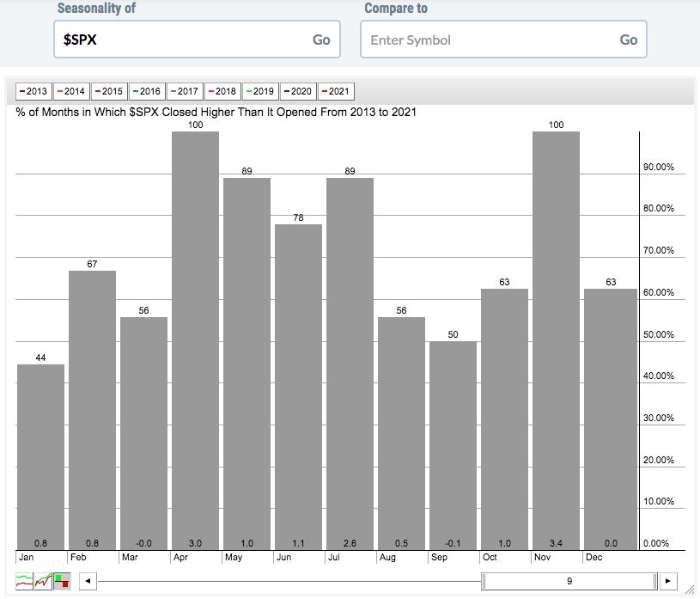Viewport: 700px width, 599px height.
Task: Switch to same-scale line chart icon
Action: (44, 581)
